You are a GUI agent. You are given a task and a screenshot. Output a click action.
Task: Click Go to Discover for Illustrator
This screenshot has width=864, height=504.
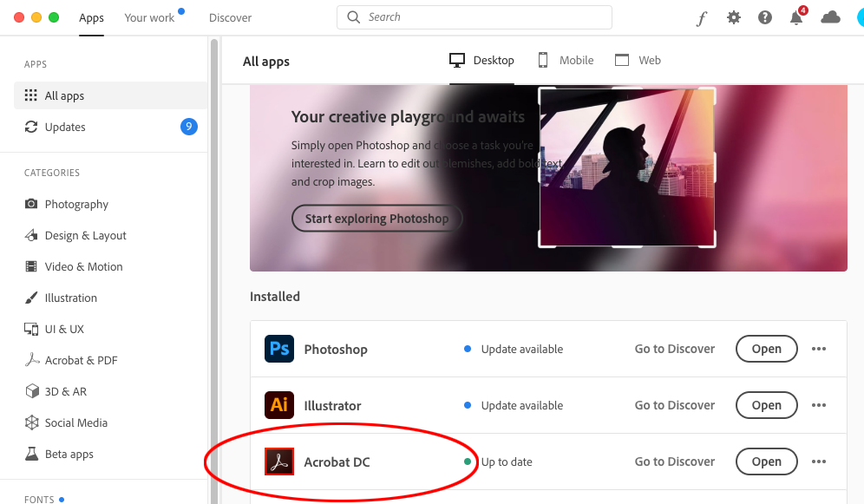pos(674,405)
